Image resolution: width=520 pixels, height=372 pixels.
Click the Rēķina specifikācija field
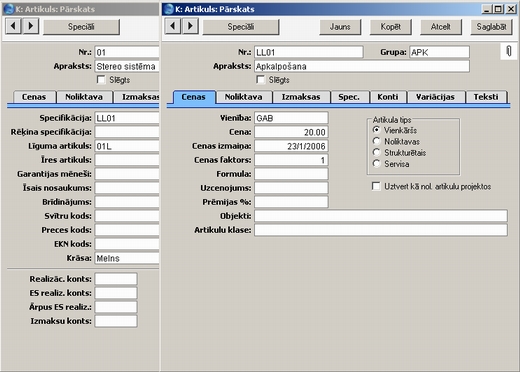(127, 132)
